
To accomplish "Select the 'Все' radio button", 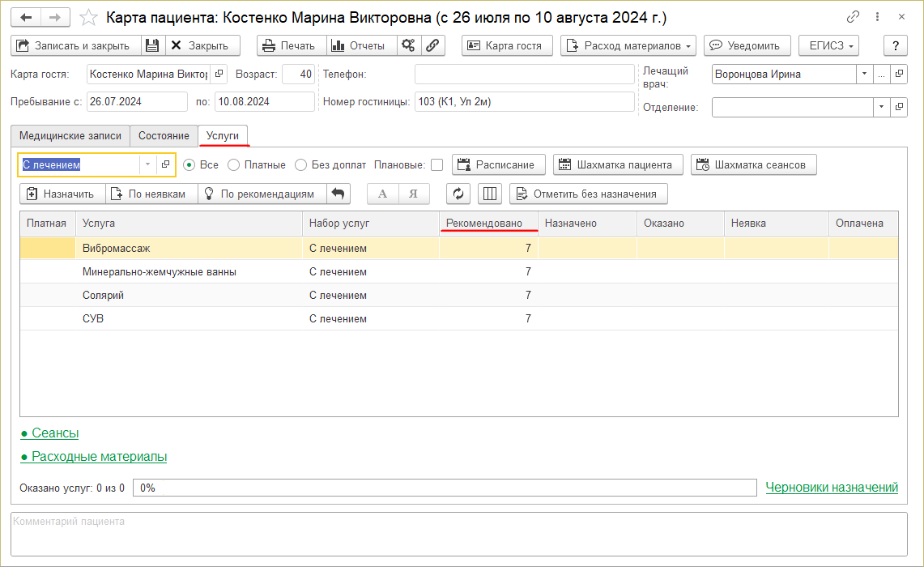I will point(189,164).
